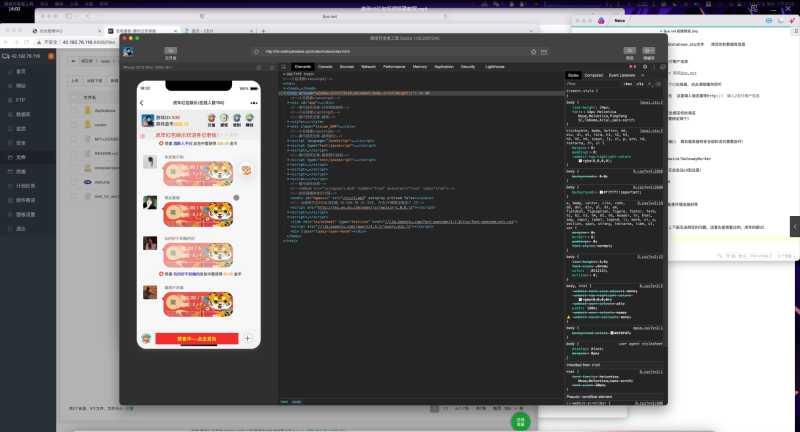Open the Security tab

pyautogui.click(x=468, y=67)
